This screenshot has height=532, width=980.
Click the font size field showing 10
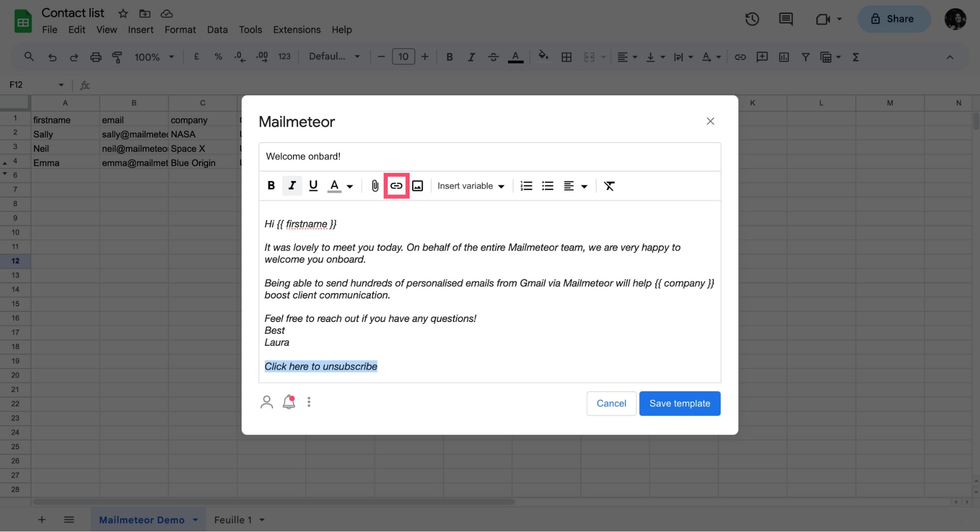[403, 56]
